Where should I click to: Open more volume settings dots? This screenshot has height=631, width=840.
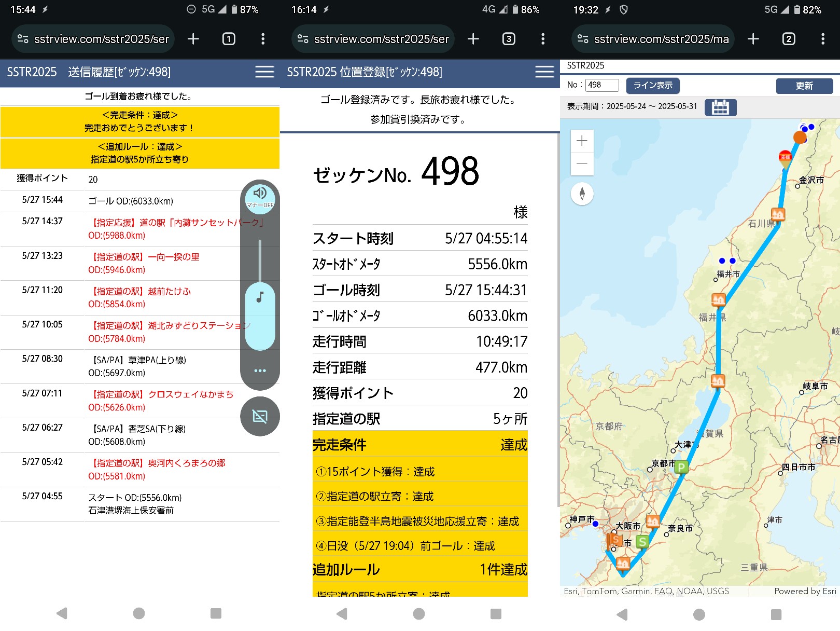pyautogui.click(x=260, y=371)
